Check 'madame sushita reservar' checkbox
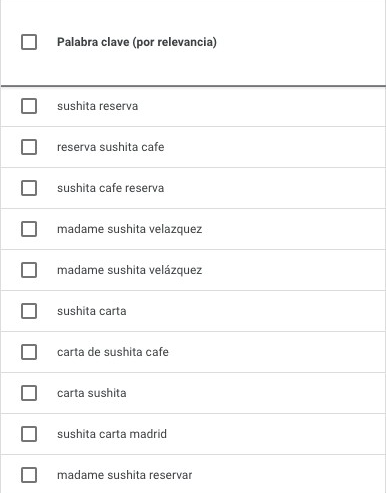Viewport: 386px width, 493px height. pyautogui.click(x=29, y=475)
